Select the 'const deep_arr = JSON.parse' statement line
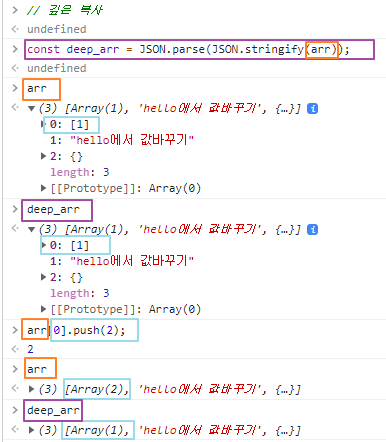The width and height of the screenshot is (386, 442). pyautogui.click(x=188, y=50)
